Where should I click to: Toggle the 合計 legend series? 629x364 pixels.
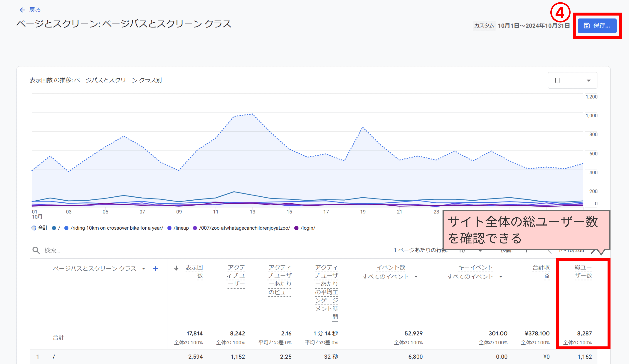coord(39,228)
